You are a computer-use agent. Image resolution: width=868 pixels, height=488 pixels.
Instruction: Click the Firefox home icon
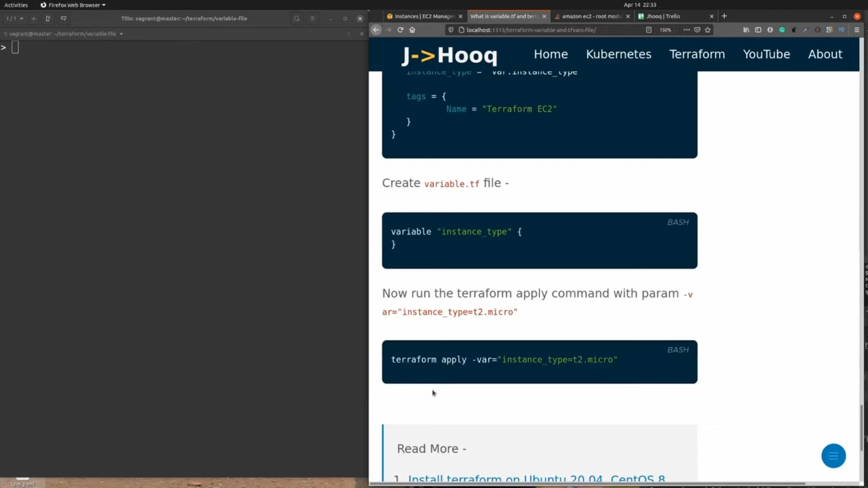412,30
